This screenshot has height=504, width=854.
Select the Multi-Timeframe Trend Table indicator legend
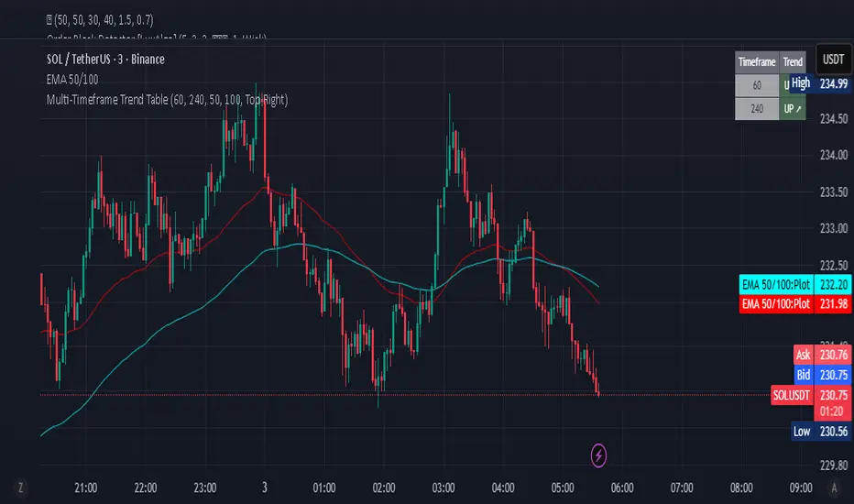pyautogui.click(x=167, y=99)
